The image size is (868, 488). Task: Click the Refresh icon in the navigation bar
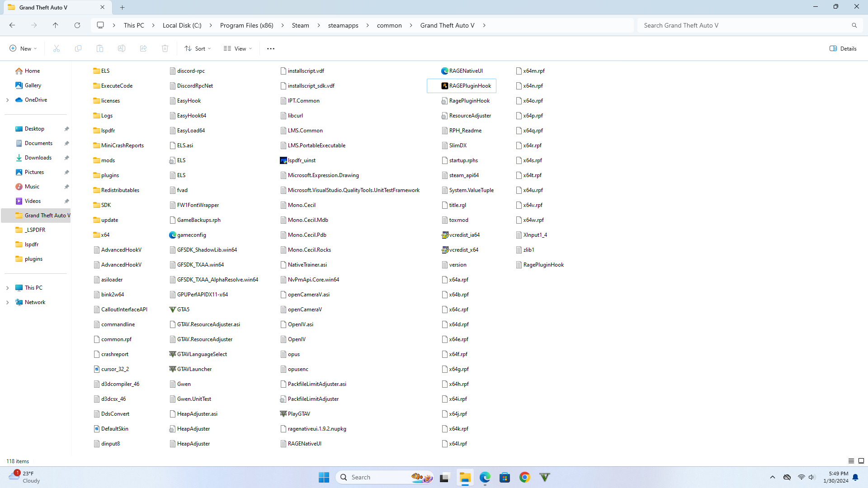pyautogui.click(x=77, y=25)
